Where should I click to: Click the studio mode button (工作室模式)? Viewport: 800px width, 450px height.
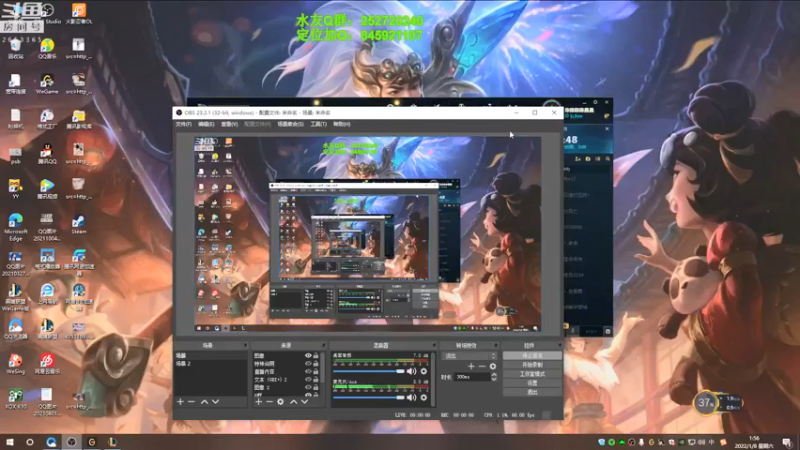532,374
